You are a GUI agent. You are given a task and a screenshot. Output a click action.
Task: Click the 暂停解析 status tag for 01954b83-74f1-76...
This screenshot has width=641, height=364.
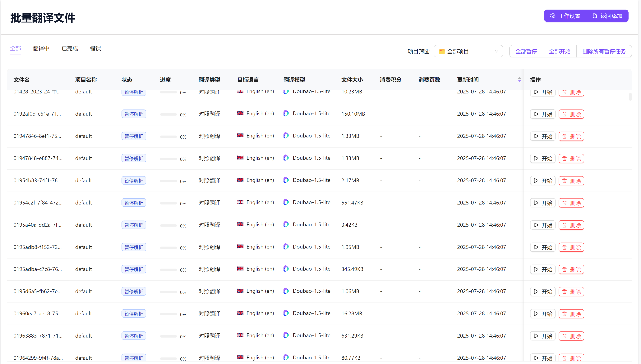134,181
